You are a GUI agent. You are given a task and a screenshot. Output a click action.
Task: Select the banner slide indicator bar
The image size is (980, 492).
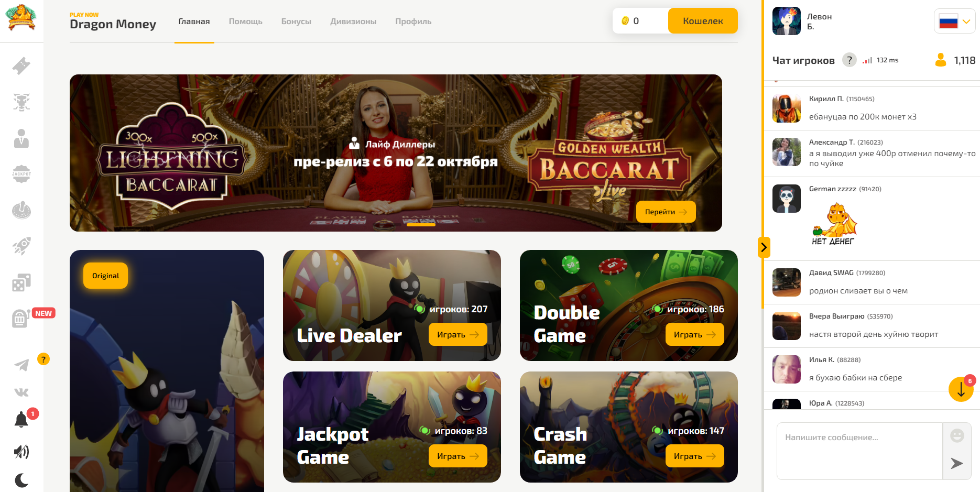click(x=421, y=225)
